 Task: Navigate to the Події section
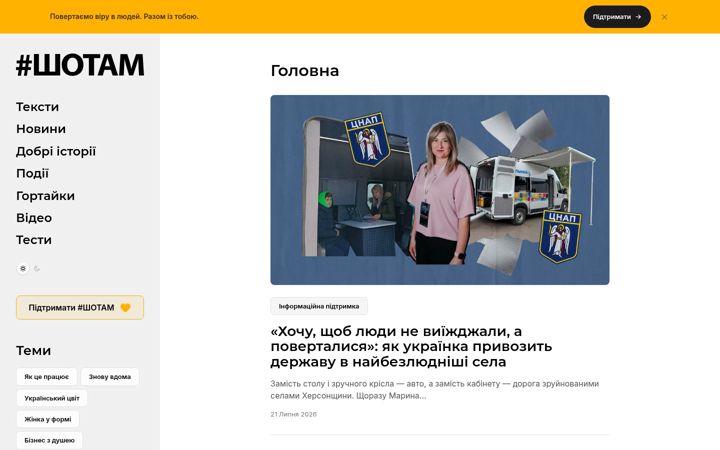click(32, 174)
